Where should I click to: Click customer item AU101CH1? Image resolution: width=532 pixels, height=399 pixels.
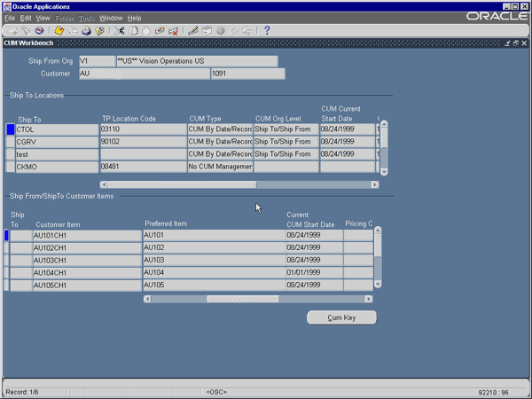coord(87,236)
